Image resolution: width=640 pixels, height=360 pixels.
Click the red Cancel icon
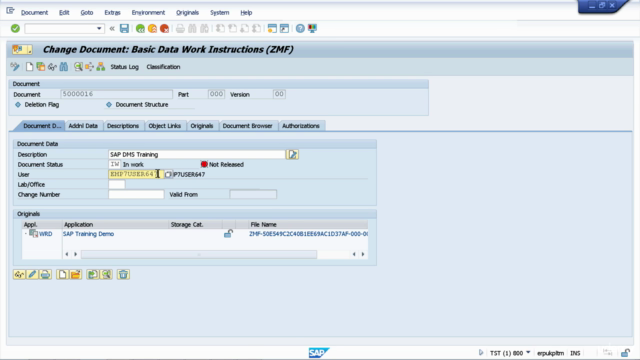(x=164, y=28)
